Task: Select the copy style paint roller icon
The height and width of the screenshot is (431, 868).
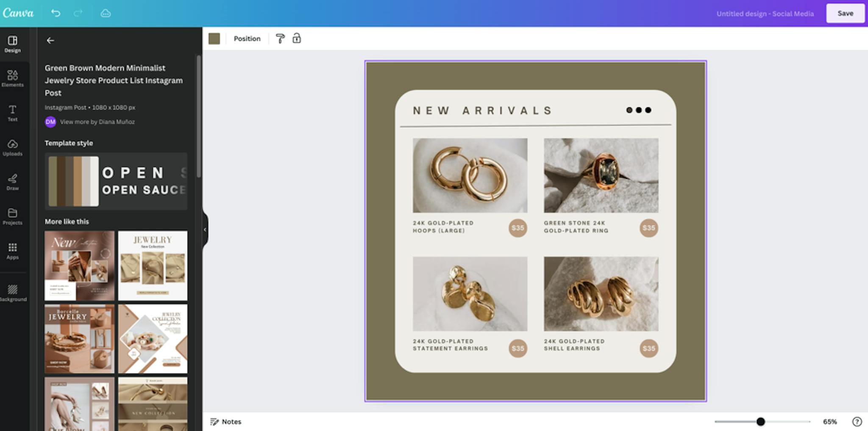Action: tap(280, 39)
